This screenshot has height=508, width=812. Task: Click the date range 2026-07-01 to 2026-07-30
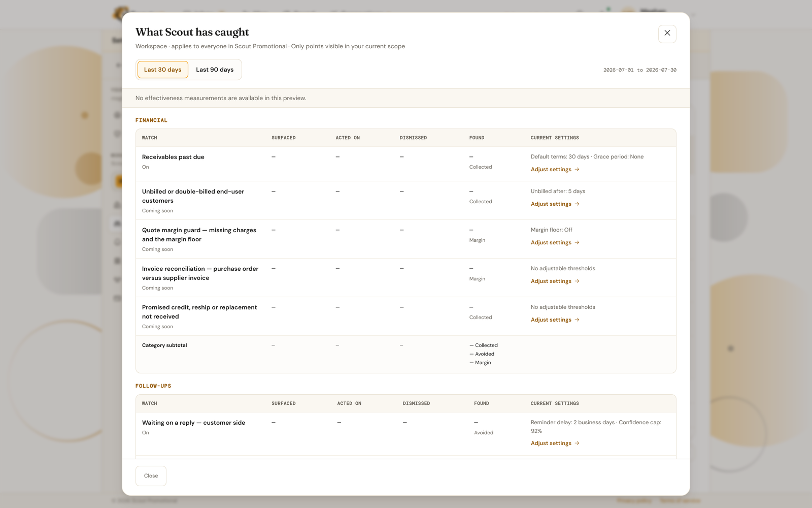639,70
